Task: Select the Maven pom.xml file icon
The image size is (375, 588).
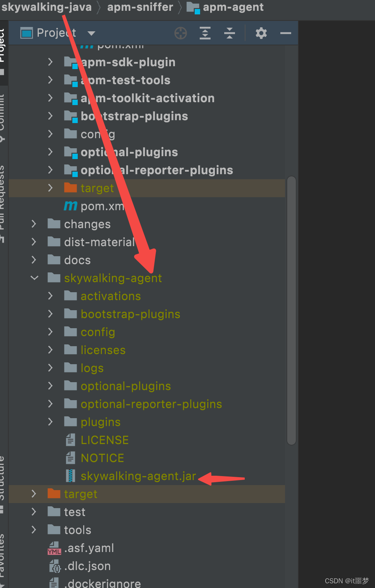Action: (71, 206)
